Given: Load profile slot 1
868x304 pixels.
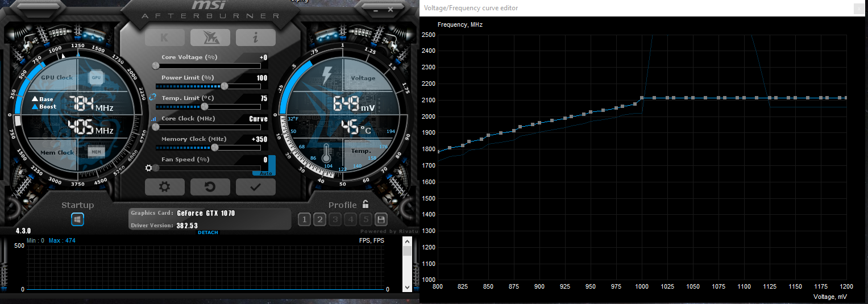Looking at the screenshot, I should click(x=304, y=219).
